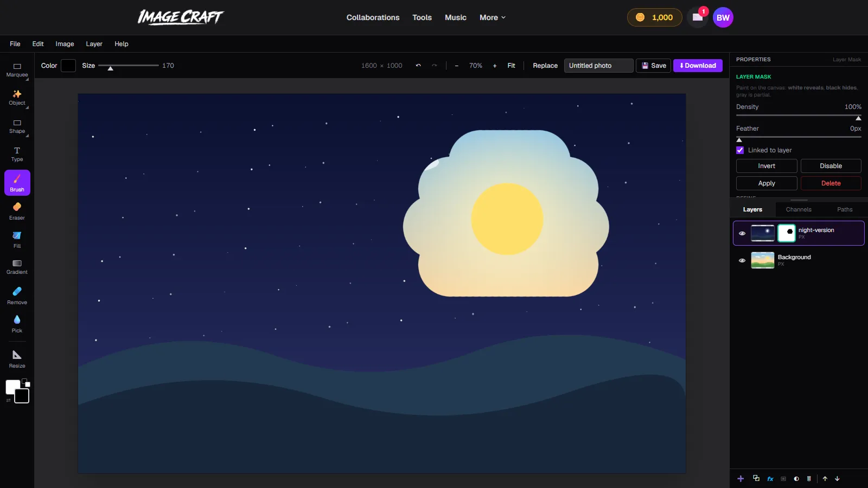Open the Resize tool
The width and height of the screenshot is (868, 488).
click(17, 359)
